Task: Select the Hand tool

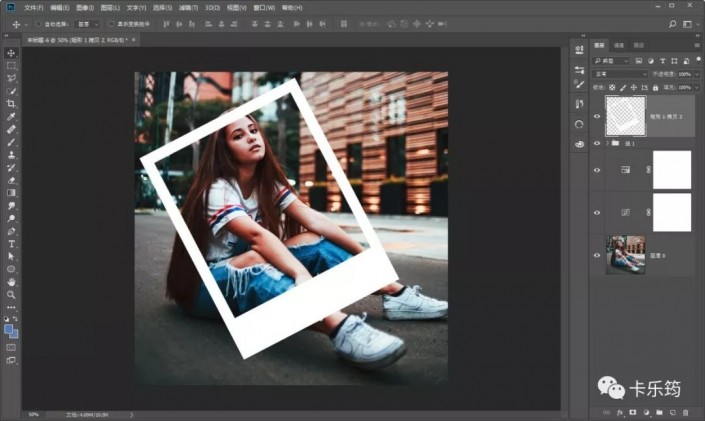Action: pos(11,282)
